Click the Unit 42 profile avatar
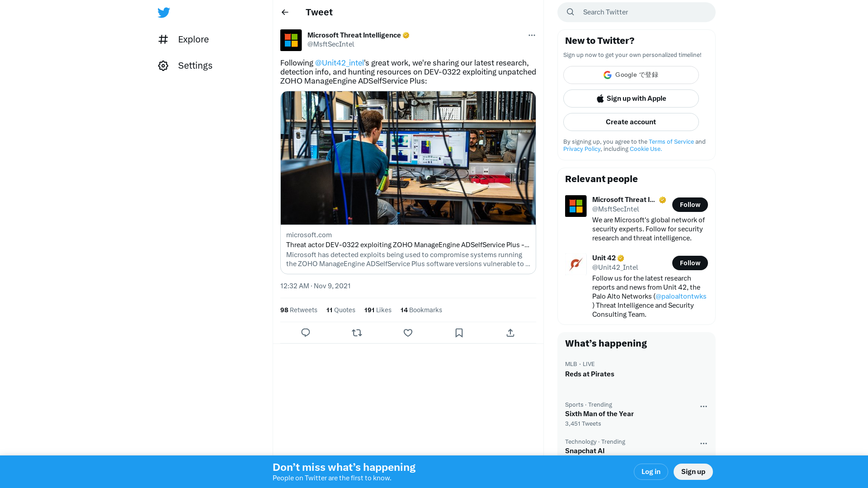 (x=576, y=264)
